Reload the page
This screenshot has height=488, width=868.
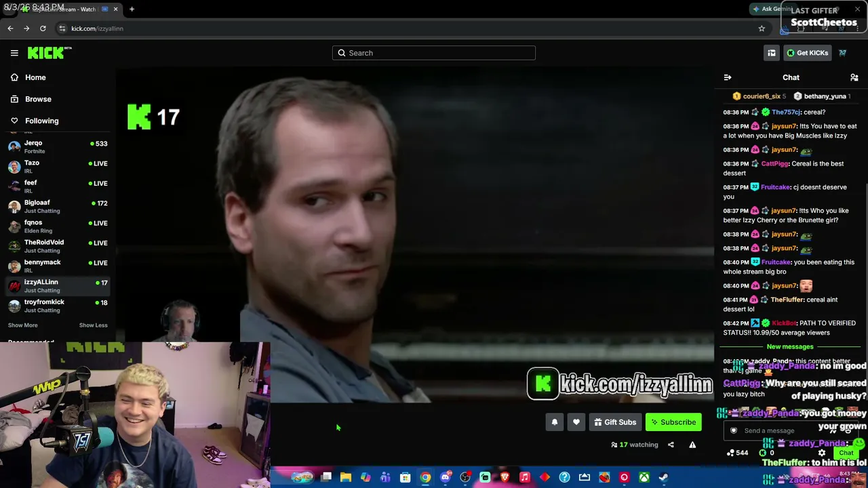click(43, 28)
